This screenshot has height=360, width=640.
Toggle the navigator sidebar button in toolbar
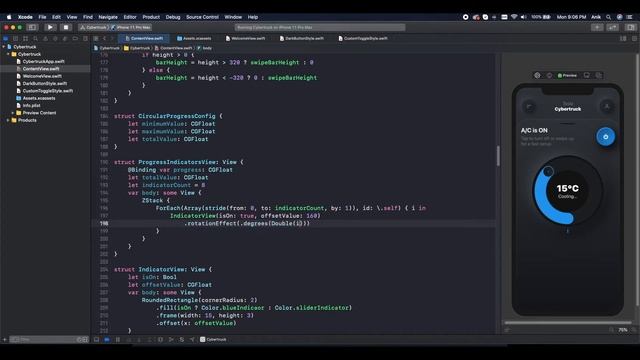[32, 27]
